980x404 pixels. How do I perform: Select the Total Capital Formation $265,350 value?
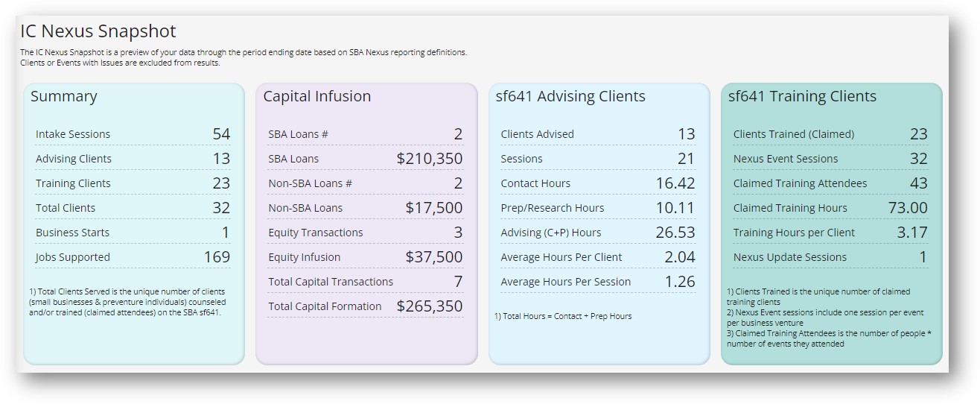(429, 306)
